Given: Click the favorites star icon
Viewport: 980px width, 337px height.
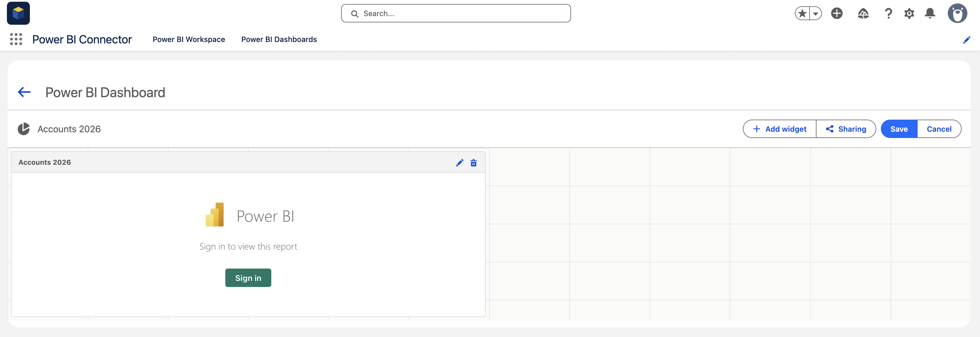Looking at the screenshot, I should tap(802, 14).
